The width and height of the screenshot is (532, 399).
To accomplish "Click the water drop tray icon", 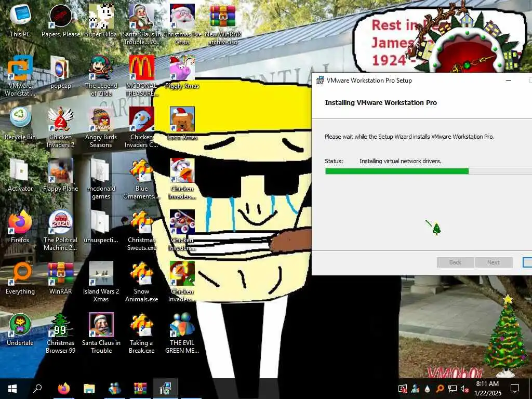I will point(428,389).
